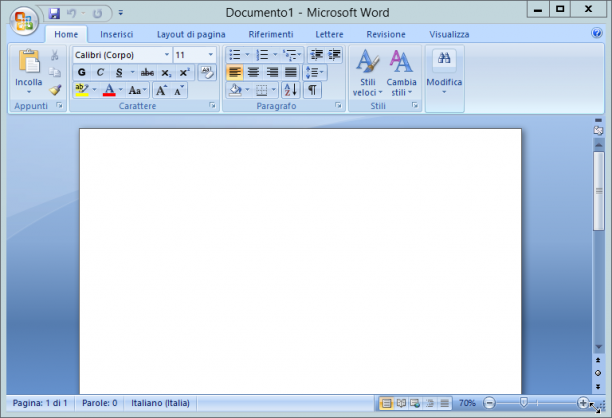Center the paragraph text

point(253,72)
